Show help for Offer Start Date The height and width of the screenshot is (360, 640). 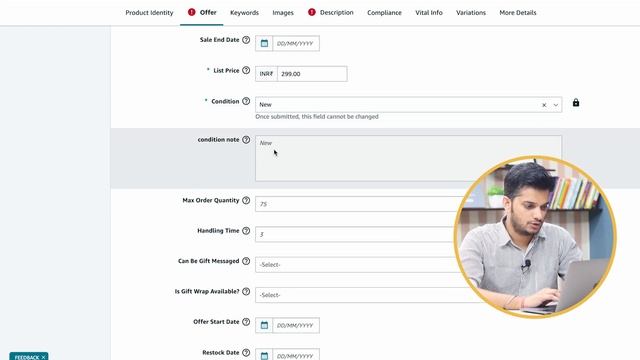click(246, 322)
